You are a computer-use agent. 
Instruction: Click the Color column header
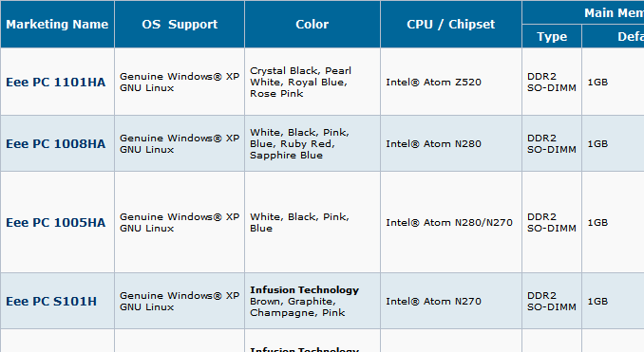pos(313,25)
